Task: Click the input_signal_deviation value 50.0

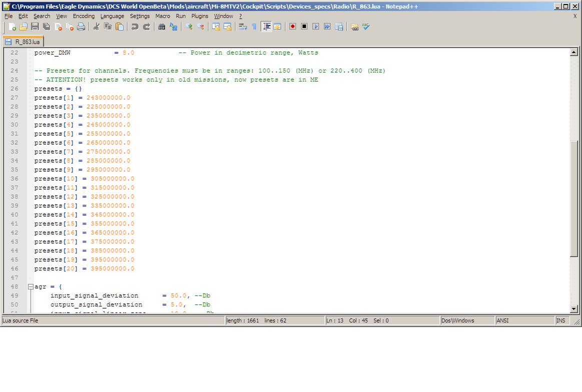Action: [x=179, y=295]
